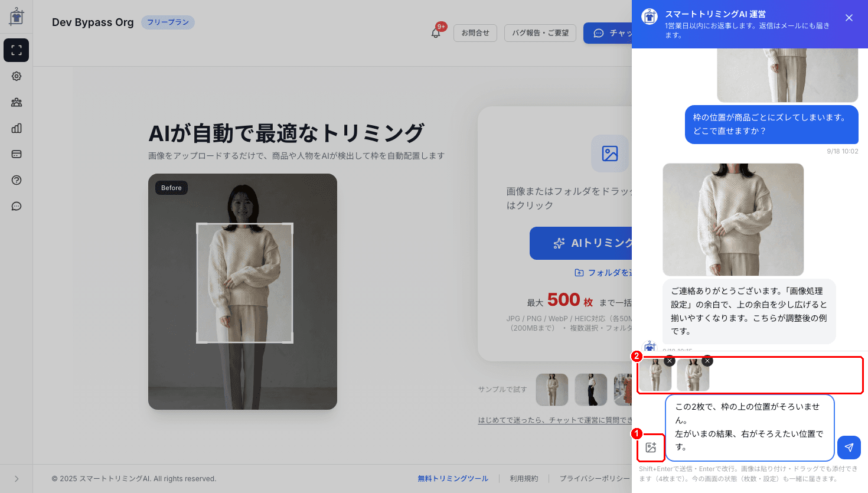Click the AIトリミング button
Viewport: 868px width, 493px height.
click(581, 243)
